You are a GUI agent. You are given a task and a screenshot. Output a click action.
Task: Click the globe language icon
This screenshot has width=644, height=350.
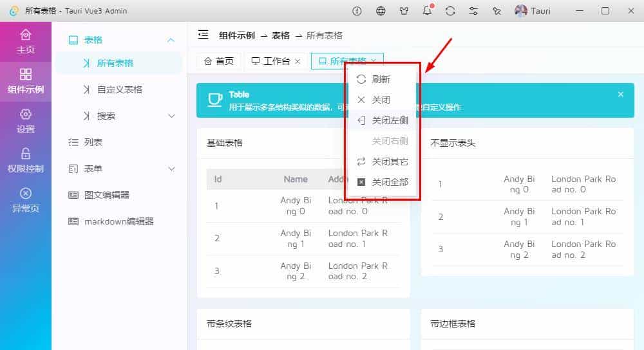pyautogui.click(x=381, y=11)
